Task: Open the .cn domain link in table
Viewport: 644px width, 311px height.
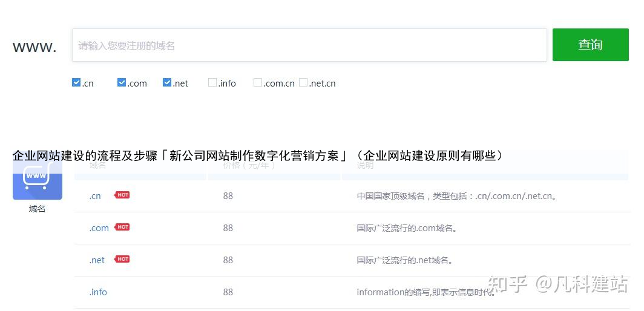Action: (x=95, y=196)
